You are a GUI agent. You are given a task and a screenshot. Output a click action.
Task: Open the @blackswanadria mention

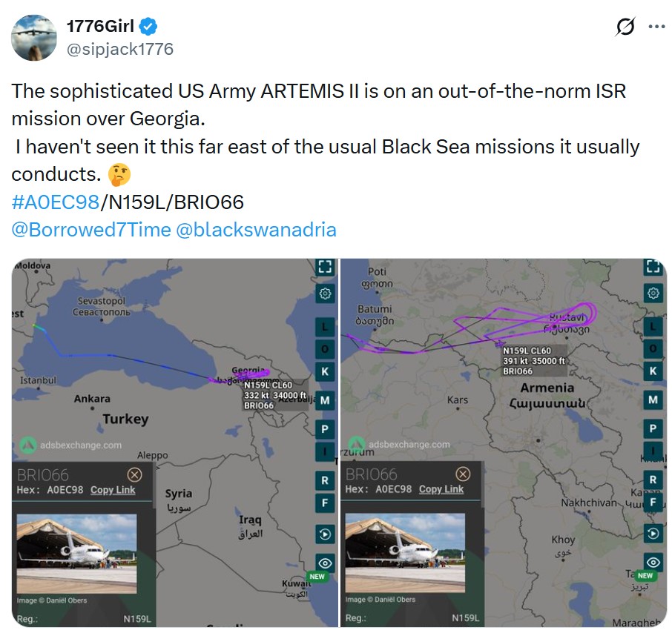pyautogui.click(x=256, y=230)
